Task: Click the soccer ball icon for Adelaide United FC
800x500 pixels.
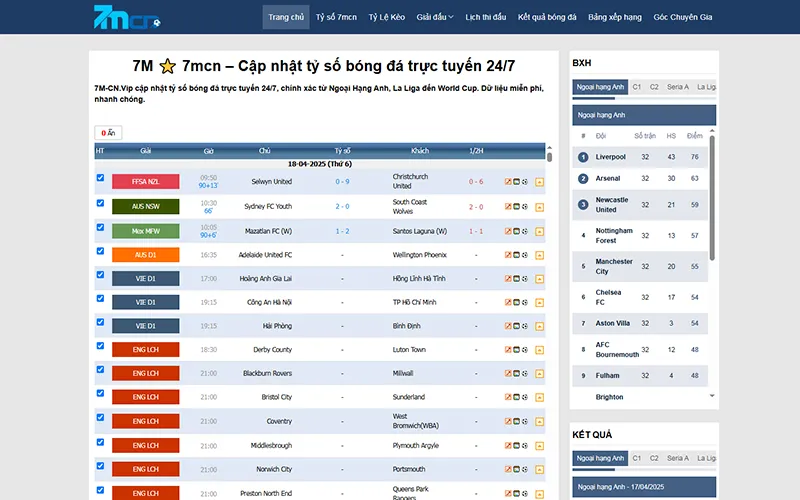Action: pos(526,255)
